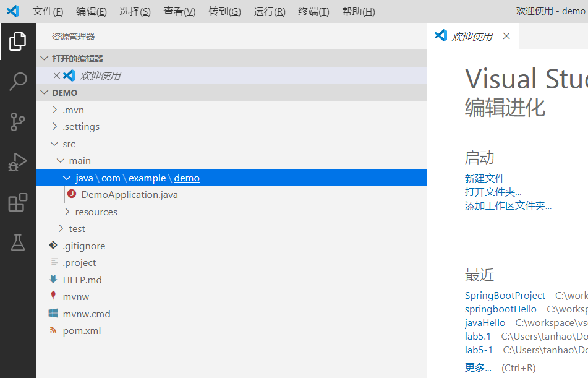Click VS Code icon in 欢迎使用 tab
588x378 pixels.
click(441, 36)
